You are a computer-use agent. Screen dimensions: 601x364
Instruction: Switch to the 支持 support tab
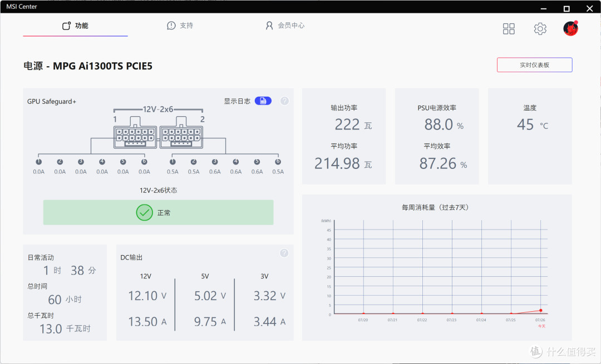click(x=180, y=26)
